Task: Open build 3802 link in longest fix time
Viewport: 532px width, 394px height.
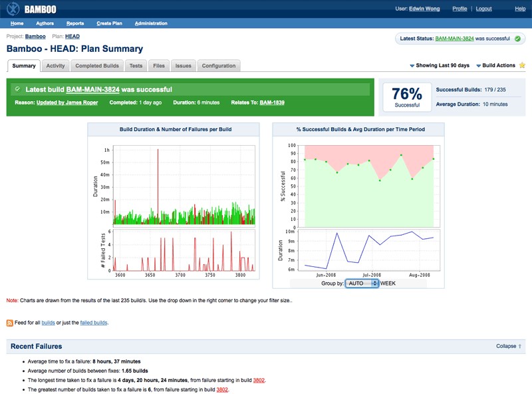Action: (259, 380)
